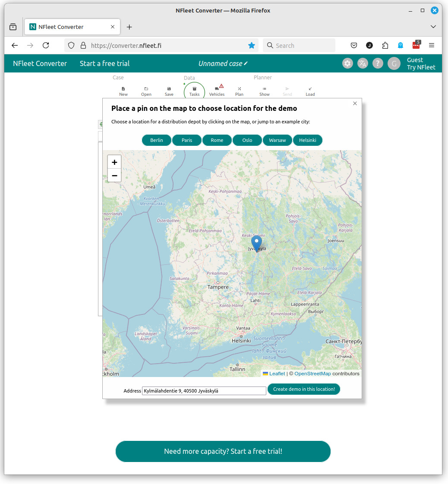Open the Tasks data view
Screen dimensions: 448x484
[194, 91]
